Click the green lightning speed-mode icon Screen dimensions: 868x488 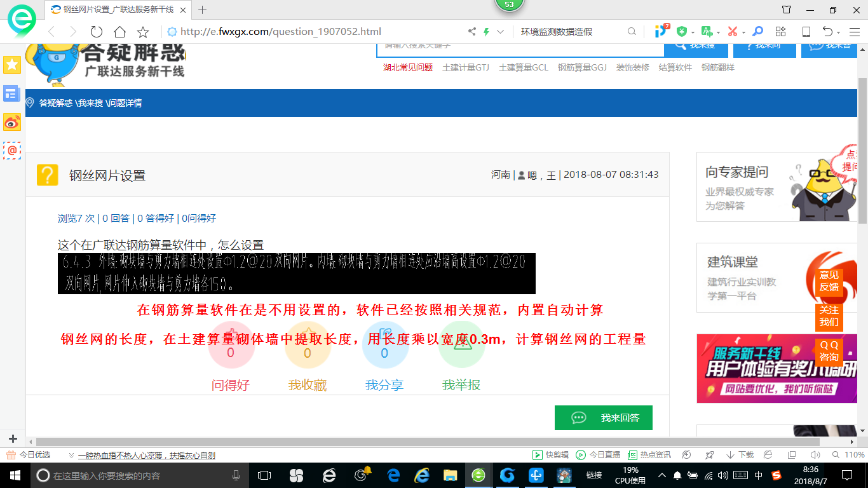(487, 32)
